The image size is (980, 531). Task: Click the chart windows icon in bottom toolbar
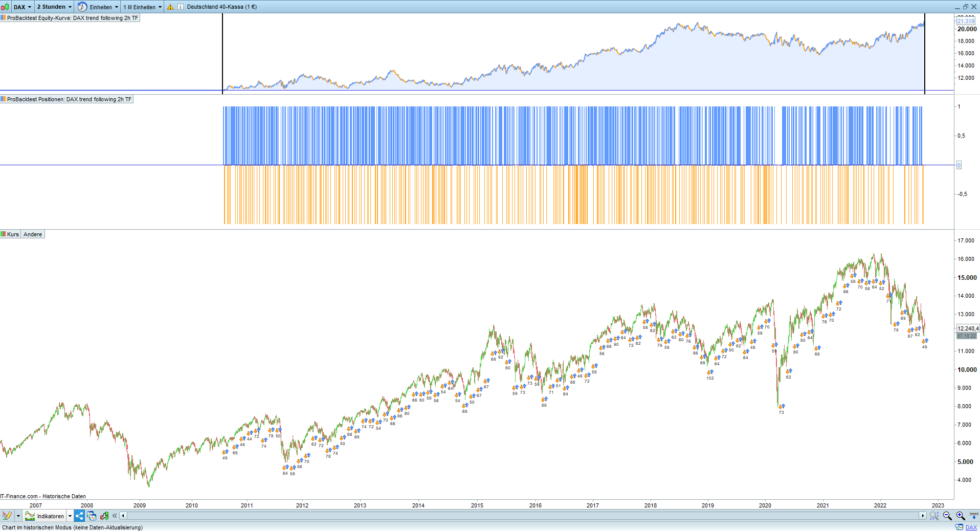[92, 516]
